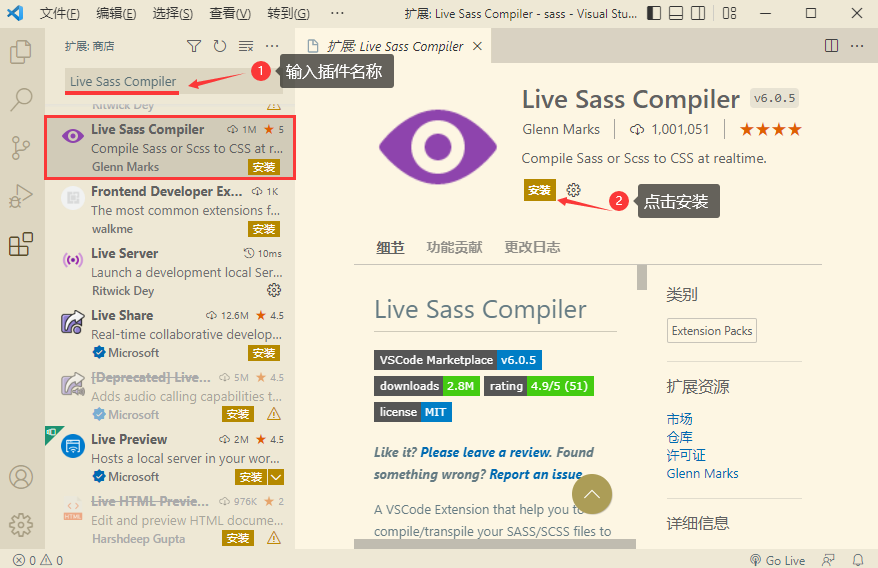Open the Explorer view in activity bar
Viewport: 878px width, 568px height.
[x=21, y=52]
